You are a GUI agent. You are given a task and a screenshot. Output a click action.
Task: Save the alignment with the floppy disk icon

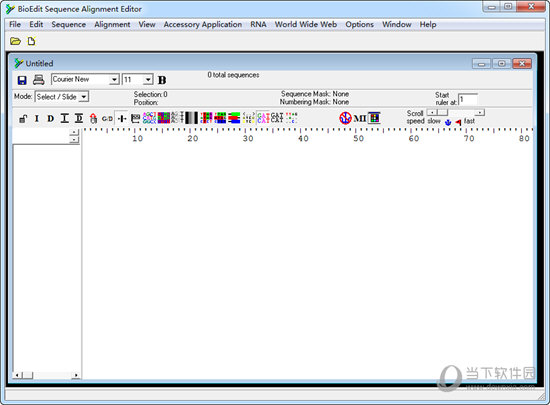(22, 80)
